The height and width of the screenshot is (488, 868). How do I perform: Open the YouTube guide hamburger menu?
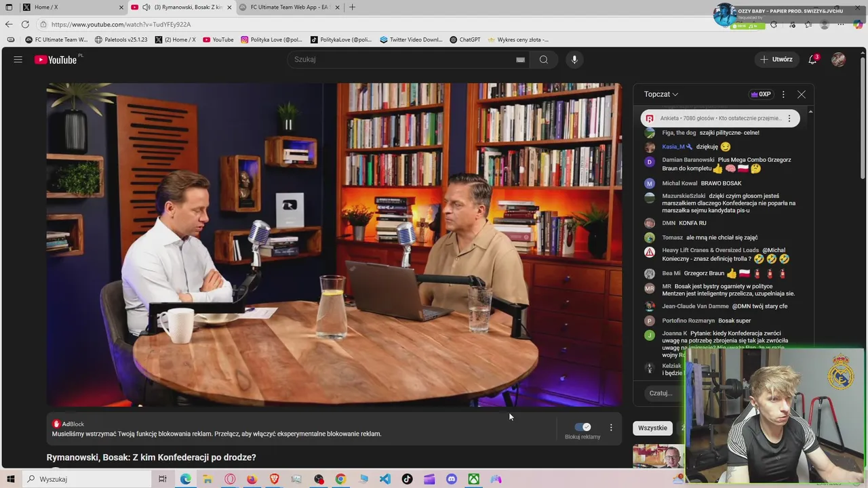(18, 60)
